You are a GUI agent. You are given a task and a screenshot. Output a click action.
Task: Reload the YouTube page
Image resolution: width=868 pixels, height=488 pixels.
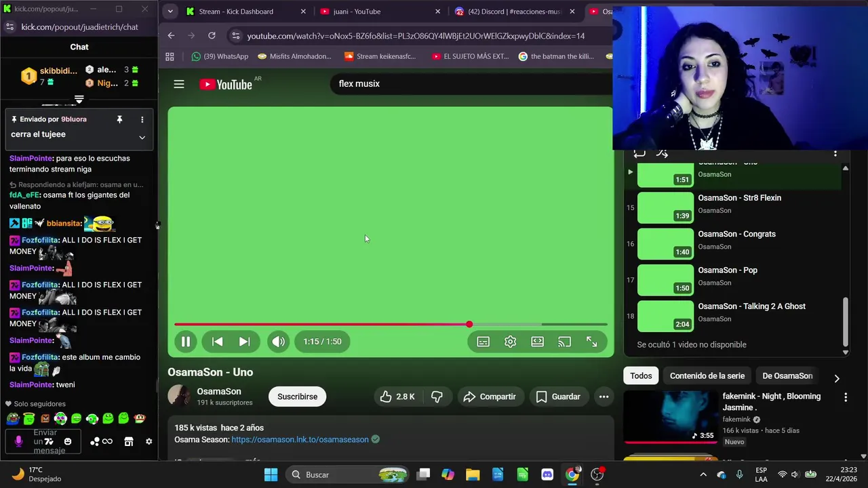tap(212, 36)
